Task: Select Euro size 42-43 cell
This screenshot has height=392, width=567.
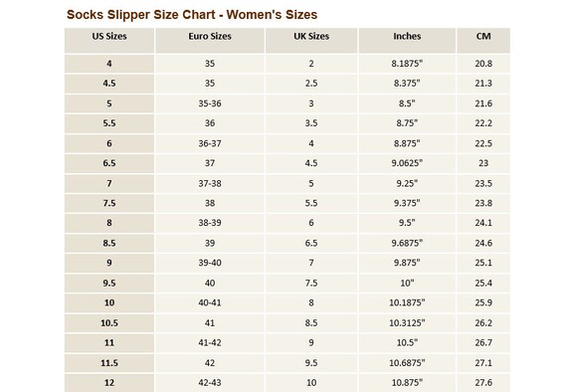Action: 210,383
